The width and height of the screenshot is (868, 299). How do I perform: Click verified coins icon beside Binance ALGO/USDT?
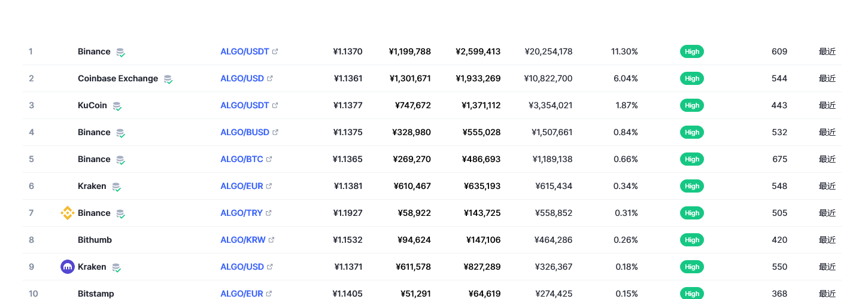[120, 52]
